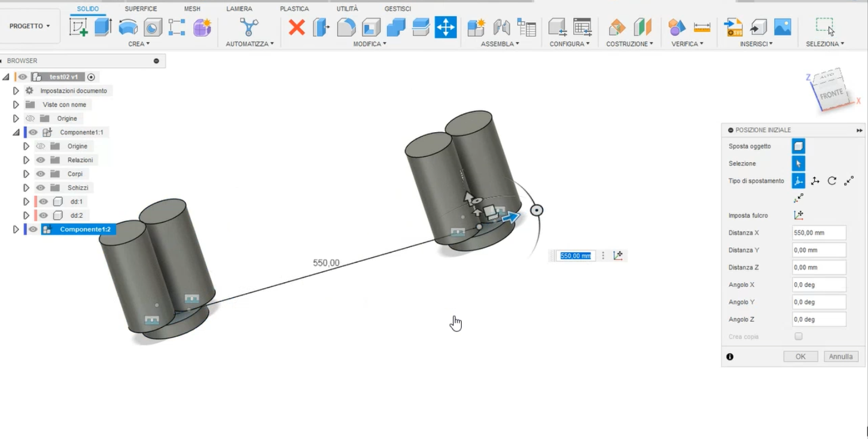Click Annulla to cancel the operation
This screenshot has width=868, height=439.
pyautogui.click(x=840, y=356)
